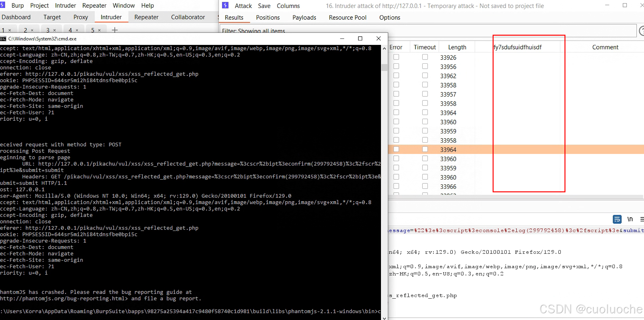Open the Save menu in attack window
This screenshot has width=644, height=320.
[x=264, y=6]
